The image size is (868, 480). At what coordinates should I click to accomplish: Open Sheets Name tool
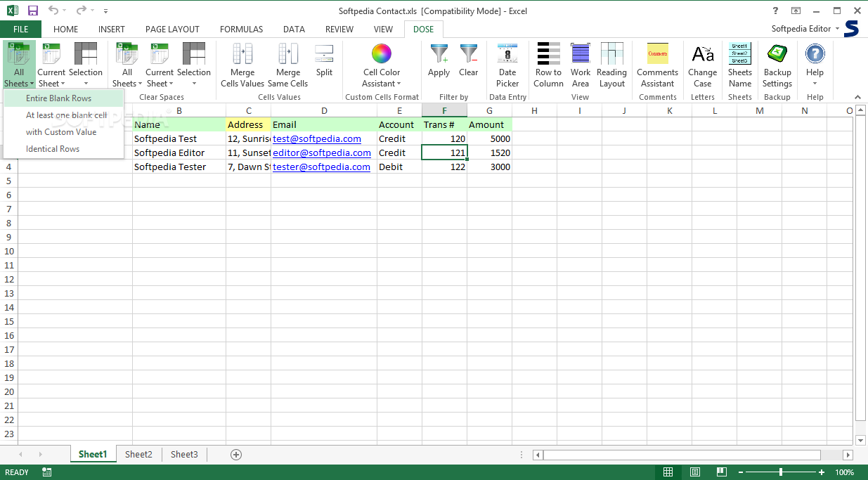(740, 65)
